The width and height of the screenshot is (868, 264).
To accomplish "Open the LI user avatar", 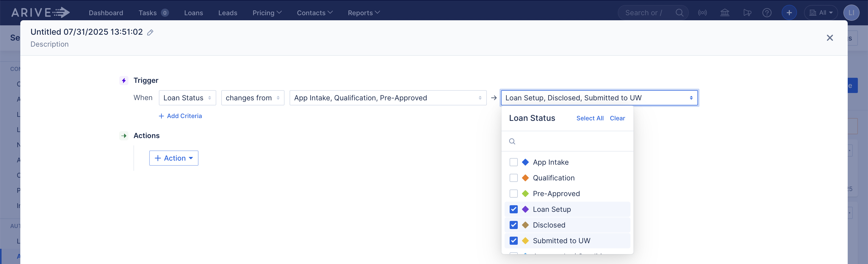I will click(851, 13).
